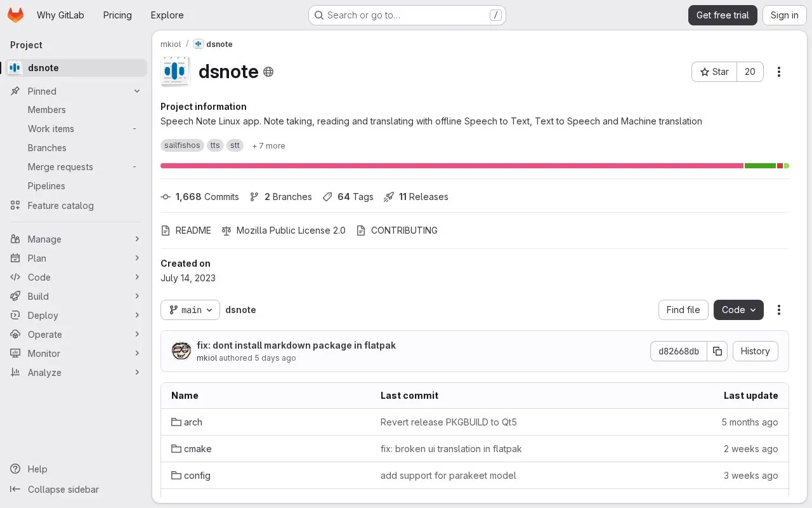Click the cmake folder icon
This screenshot has width=812, height=508.
176,449
